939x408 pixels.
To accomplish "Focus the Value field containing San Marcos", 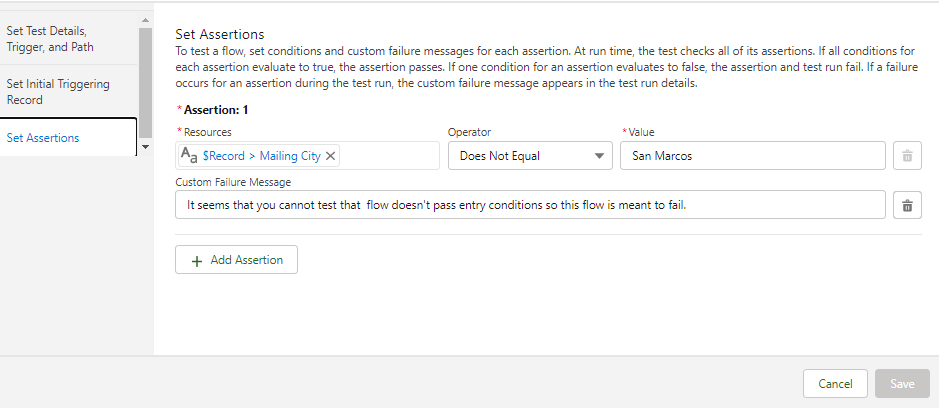I will 752,156.
